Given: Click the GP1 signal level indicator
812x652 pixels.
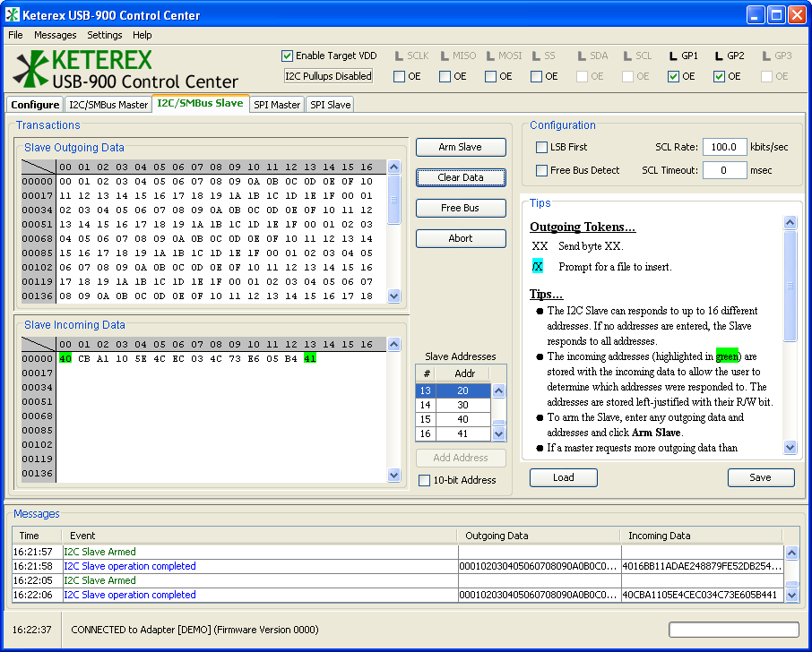Looking at the screenshot, I should tap(673, 56).
